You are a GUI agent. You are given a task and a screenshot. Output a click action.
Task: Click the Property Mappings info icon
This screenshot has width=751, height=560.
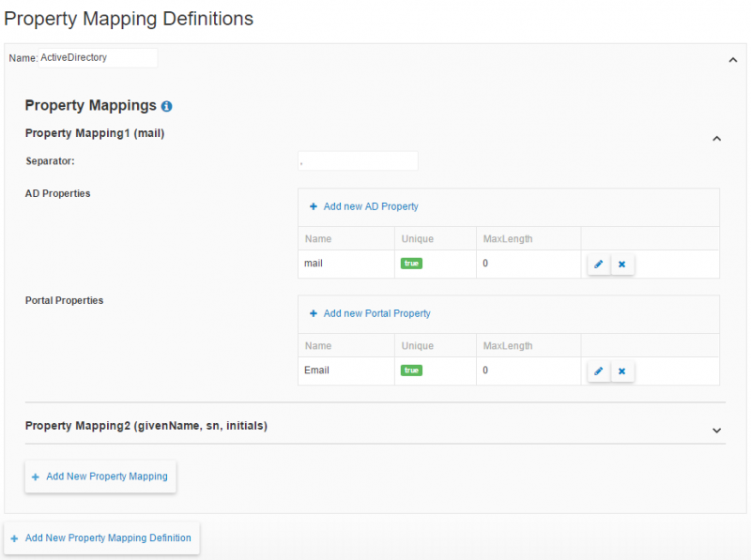[x=166, y=106]
